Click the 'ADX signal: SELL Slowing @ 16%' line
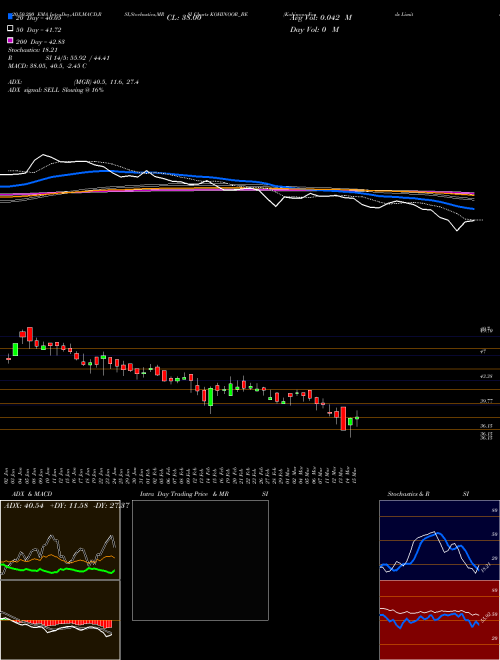 pos(56,90)
